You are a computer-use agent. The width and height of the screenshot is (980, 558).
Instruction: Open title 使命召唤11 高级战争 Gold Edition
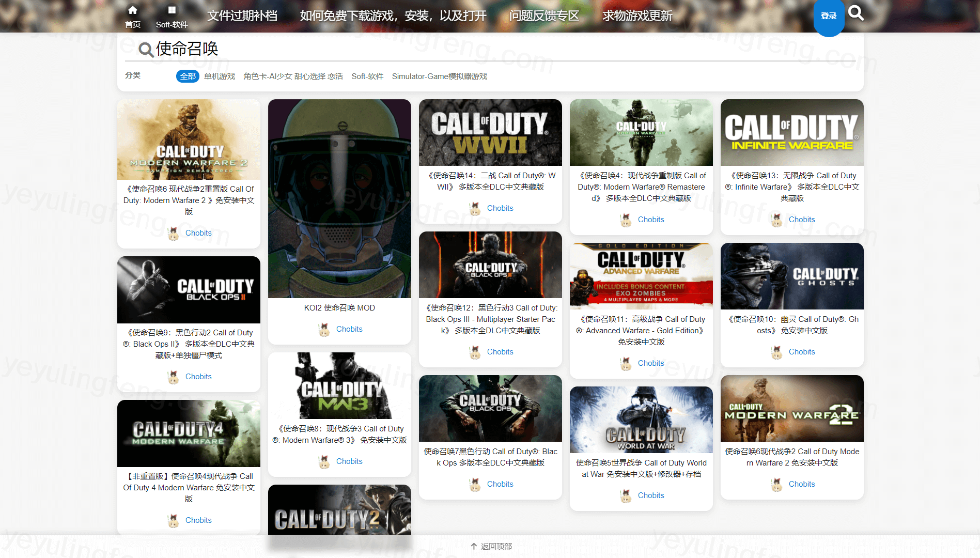pyautogui.click(x=642, y=331)
